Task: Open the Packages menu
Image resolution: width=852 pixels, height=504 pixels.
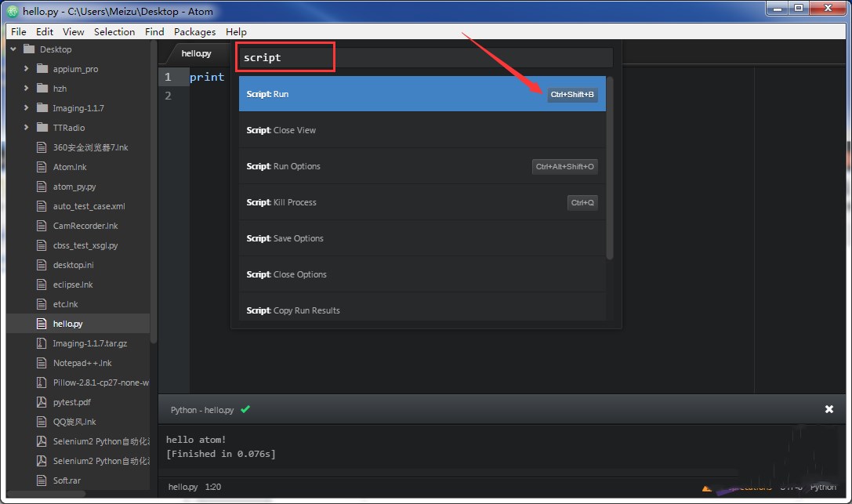Action: [194, 31]
